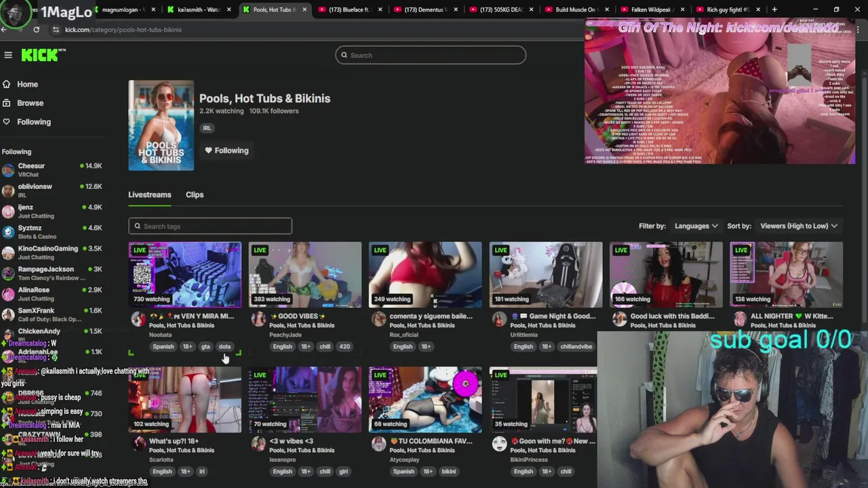Screen dimensions: 868x488
Task: Open a new browser tab
Action: tap(774, 9)
